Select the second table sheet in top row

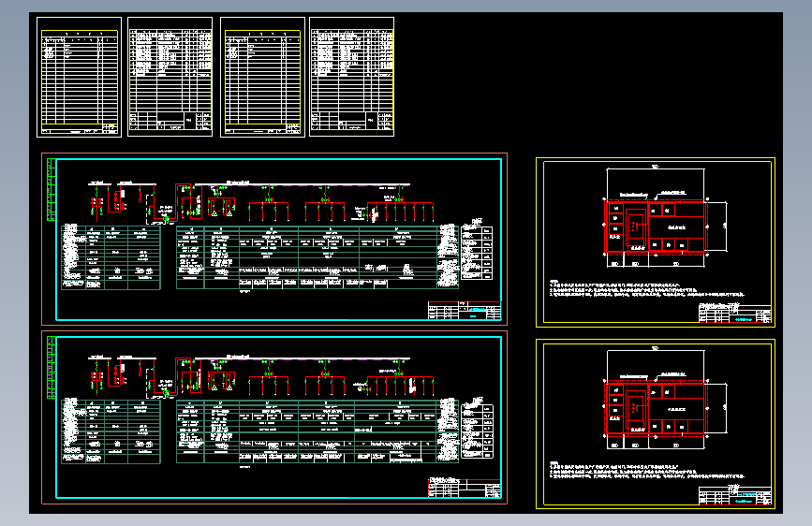point(170,77)
